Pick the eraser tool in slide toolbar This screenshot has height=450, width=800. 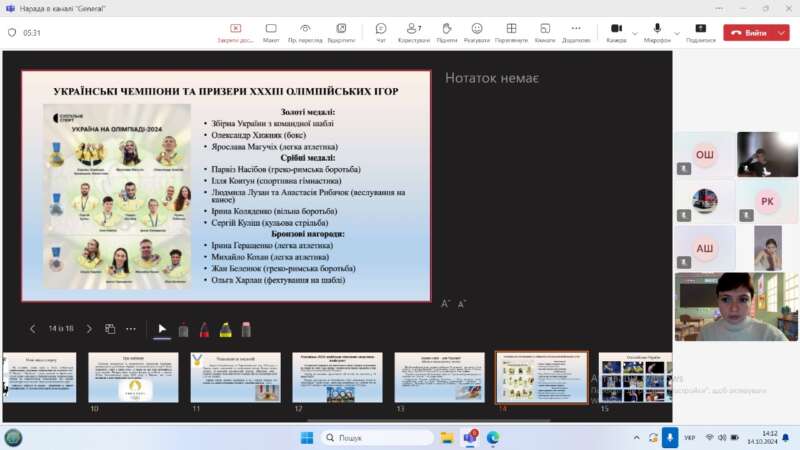point(246,329)
